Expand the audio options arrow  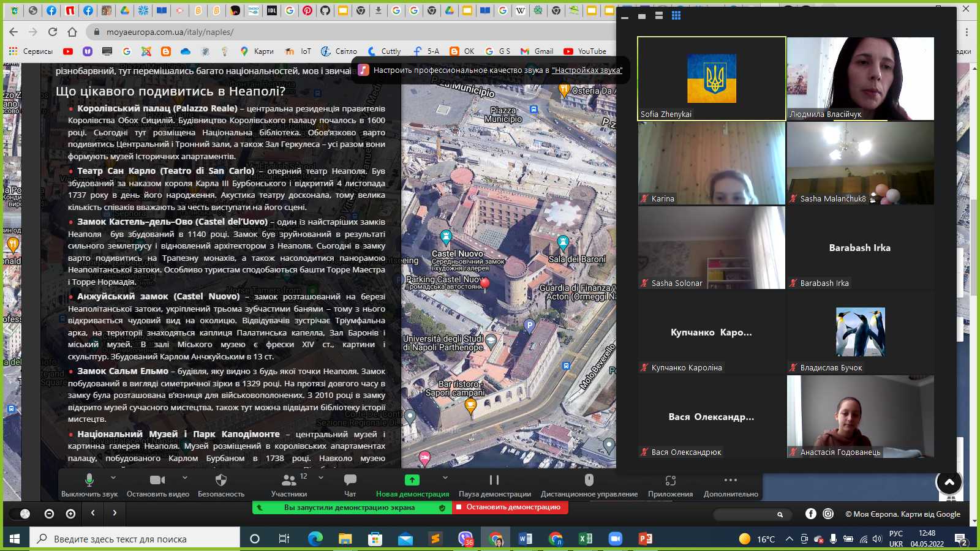(113, 478)
